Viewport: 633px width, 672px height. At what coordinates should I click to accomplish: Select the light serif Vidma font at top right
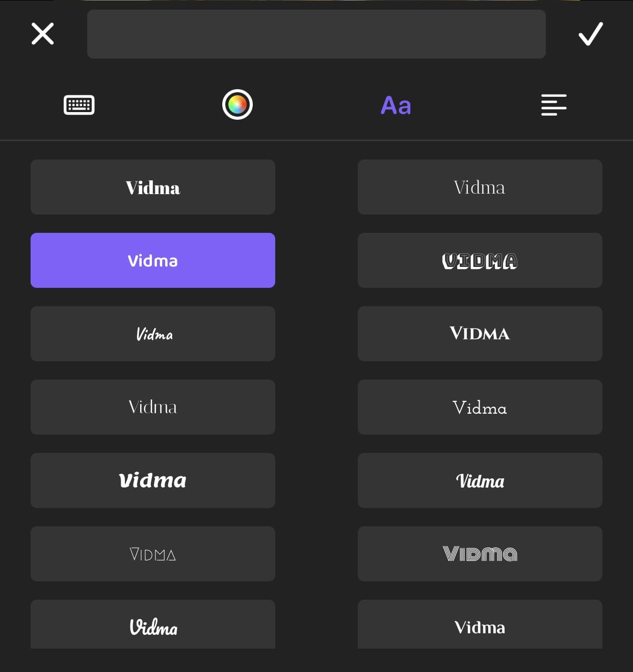click(x=480, y=187)
